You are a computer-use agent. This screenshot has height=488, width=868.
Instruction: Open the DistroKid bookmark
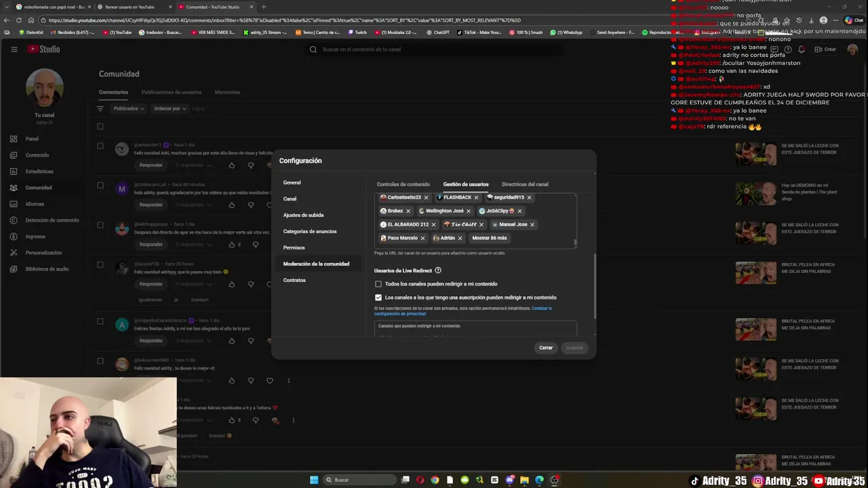[x=31, y=33]
